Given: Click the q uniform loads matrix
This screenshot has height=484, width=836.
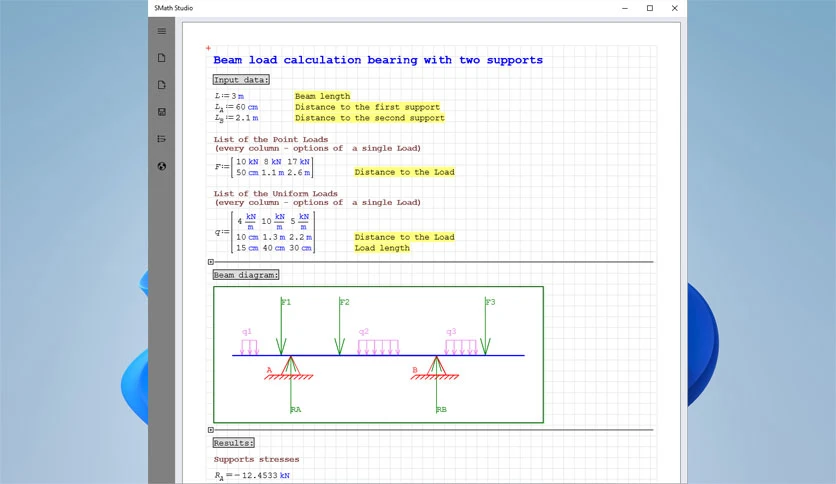Looking at the screenshot, I should (x=265, y=232).
